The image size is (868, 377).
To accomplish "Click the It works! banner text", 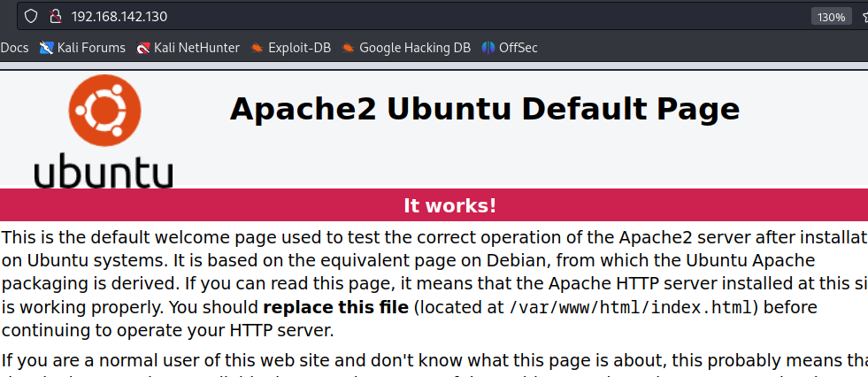I will [x=450, y=205].
